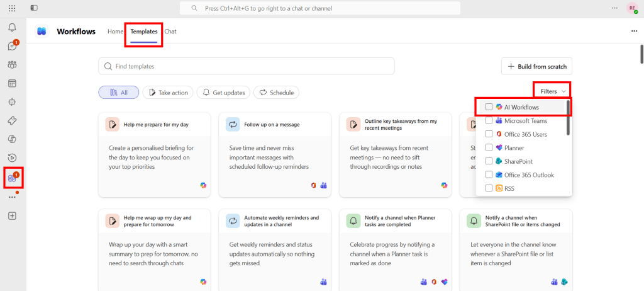Click the 'Follow up on a message' schedule icon

pyautogui.click(x=233, y=124)
